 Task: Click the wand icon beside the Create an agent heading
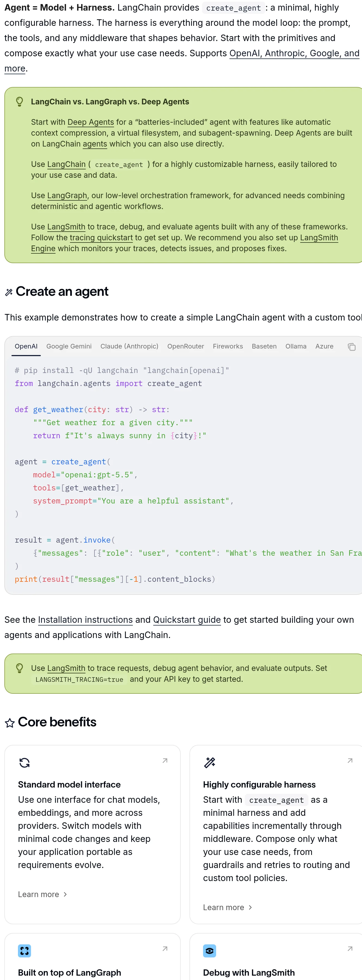tap(9, 292)
